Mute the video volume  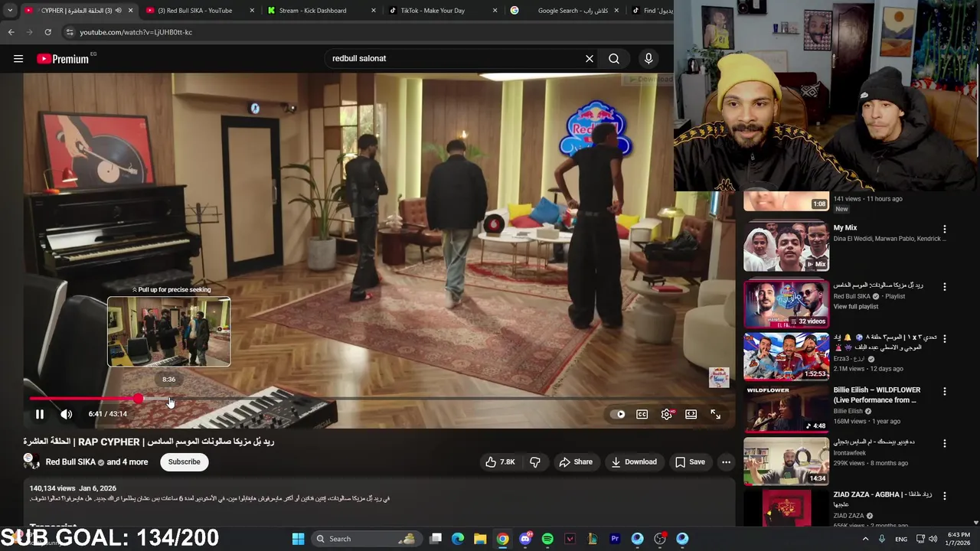click(67, 414)
